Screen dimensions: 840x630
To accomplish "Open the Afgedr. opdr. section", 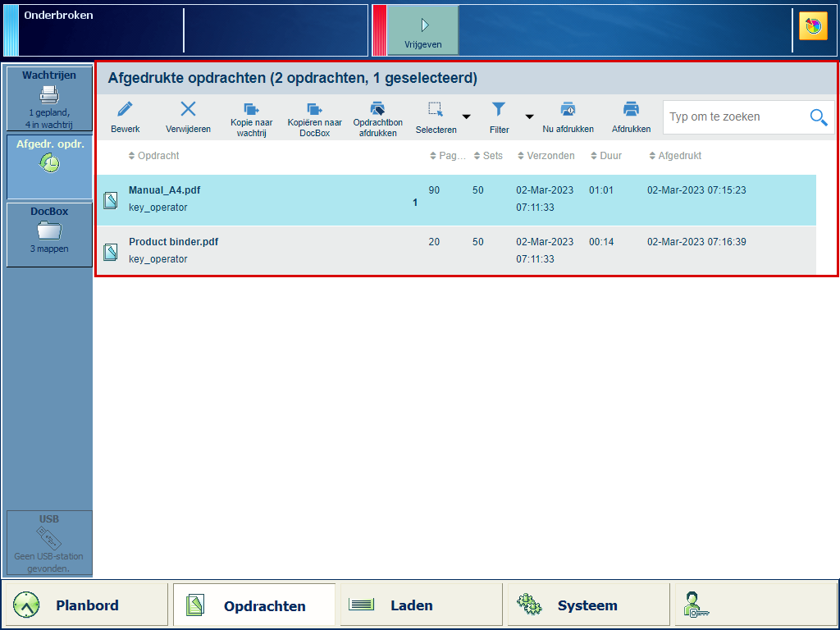I will (49, 167).
